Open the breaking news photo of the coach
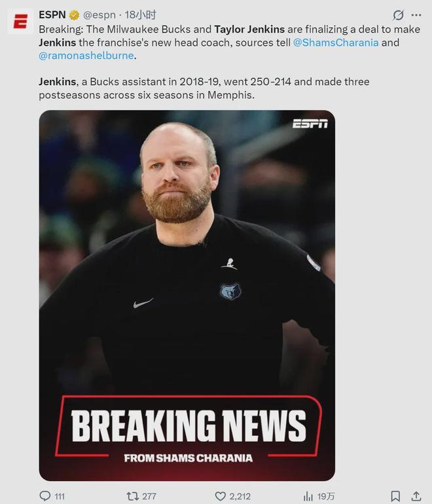This screenshot has height=504, width=432. pyautogui.click(x=187, y=295)
